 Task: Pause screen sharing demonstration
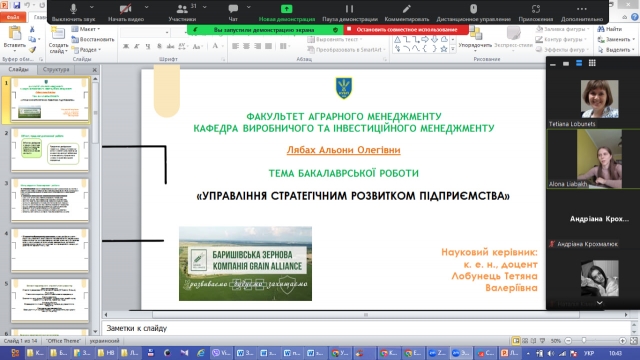pyautogui.click(x=349, y=12)
